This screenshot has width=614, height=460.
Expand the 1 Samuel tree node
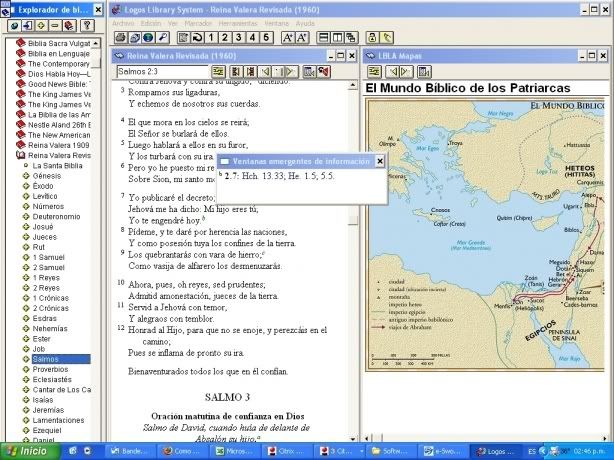[x=26, y=257]
